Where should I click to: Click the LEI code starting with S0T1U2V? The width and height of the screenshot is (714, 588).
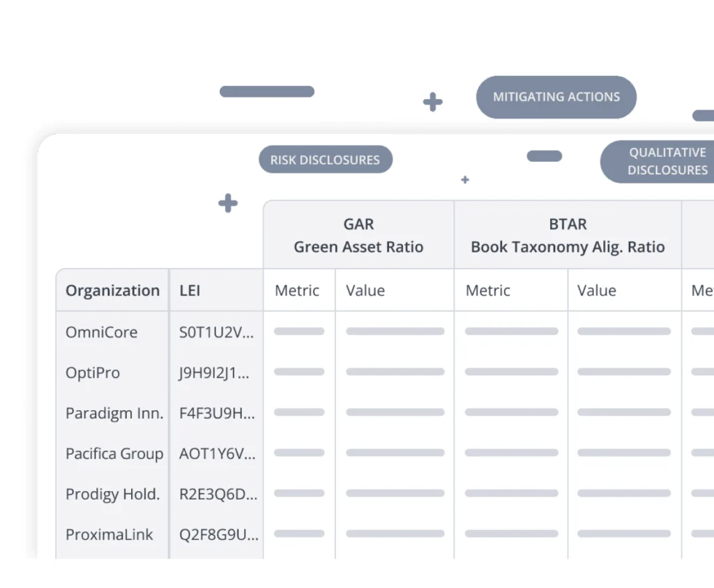216,332
